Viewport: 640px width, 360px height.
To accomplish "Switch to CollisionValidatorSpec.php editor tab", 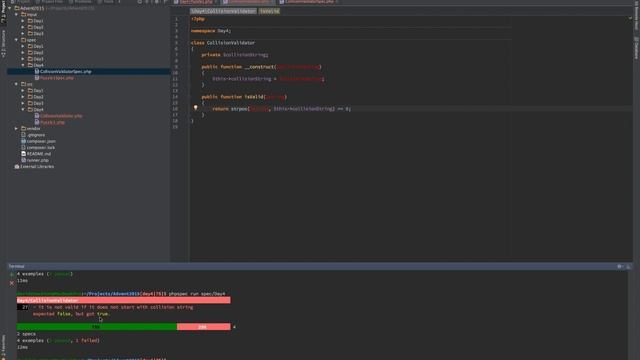I will (x=309, y=2).
